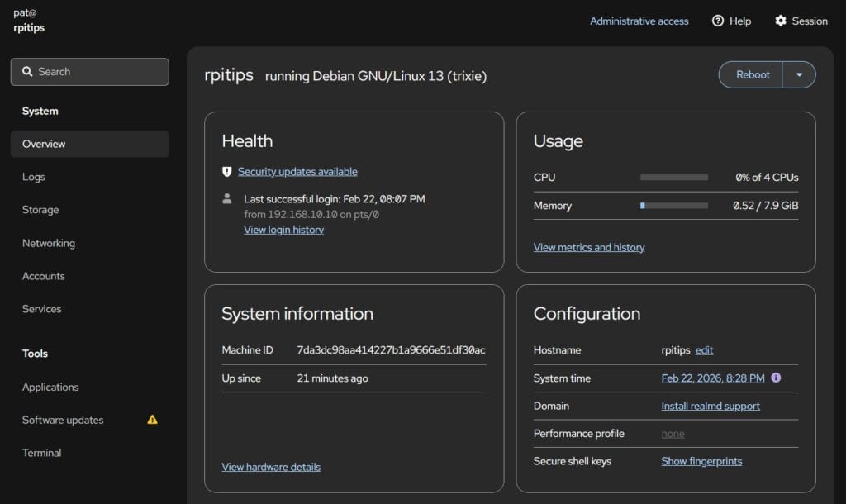Follow the Security updates available link
Viewport: 846px width, 504px height.
(x=297, y=172)
